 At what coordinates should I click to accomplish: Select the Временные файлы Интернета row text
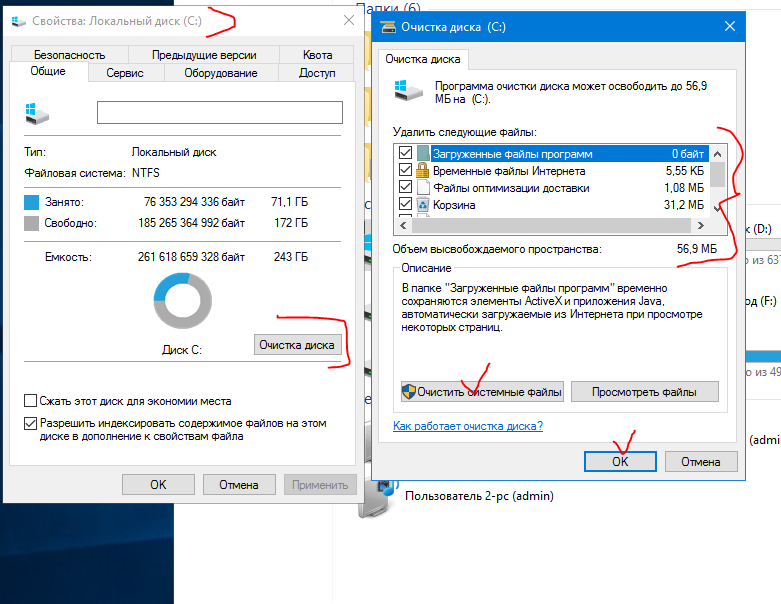[x=509, y=171]
